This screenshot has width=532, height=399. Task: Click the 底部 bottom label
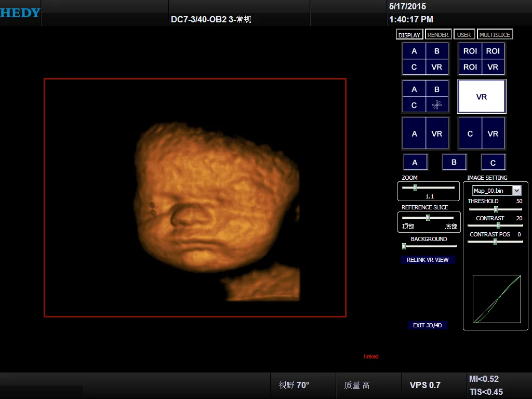(451, 227)
